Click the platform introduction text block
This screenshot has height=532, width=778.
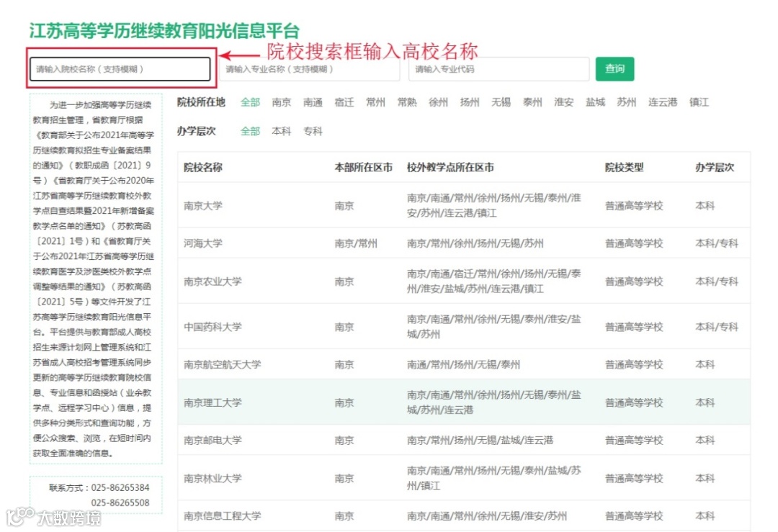point(96,279)
